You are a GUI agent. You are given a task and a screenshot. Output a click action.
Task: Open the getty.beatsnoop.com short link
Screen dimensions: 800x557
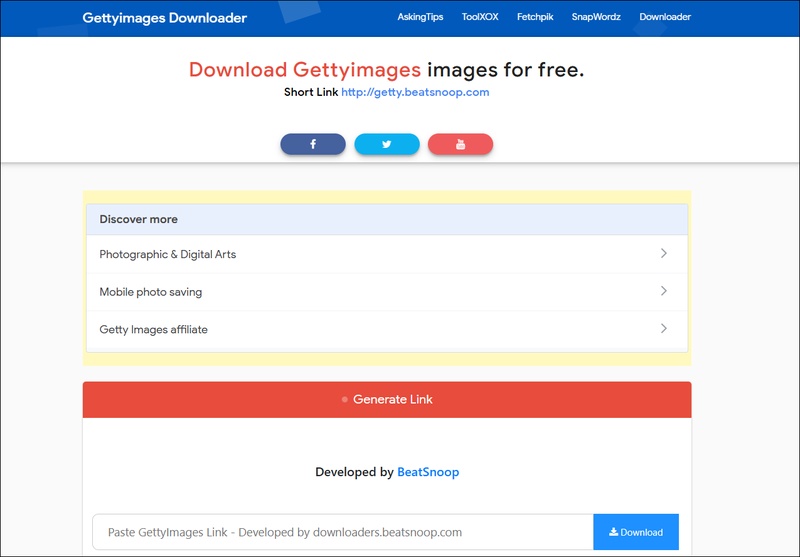(415, 92)
